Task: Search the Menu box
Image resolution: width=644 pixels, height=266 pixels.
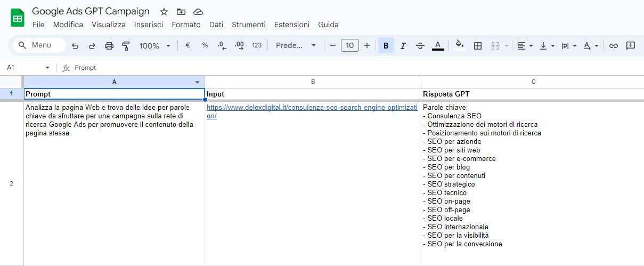Action: [x=39, y=45]
